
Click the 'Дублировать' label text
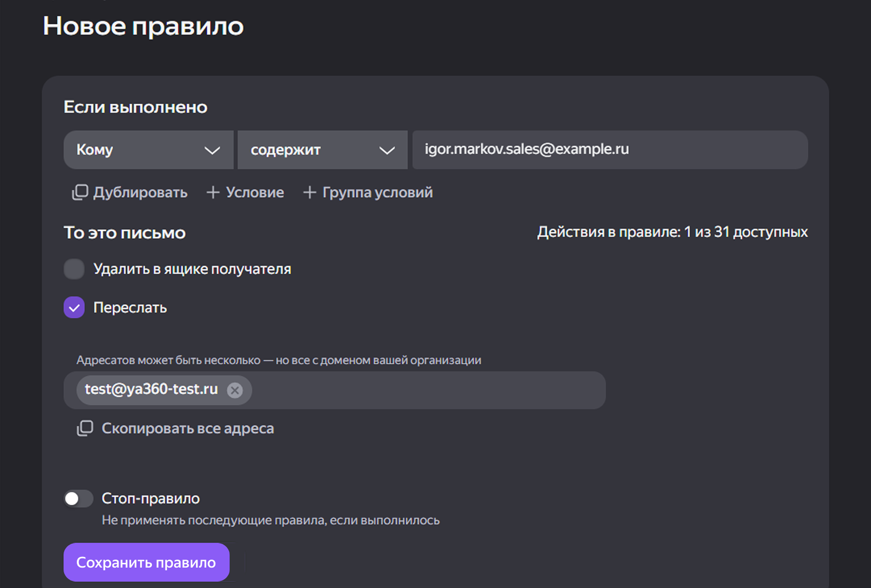141,193
